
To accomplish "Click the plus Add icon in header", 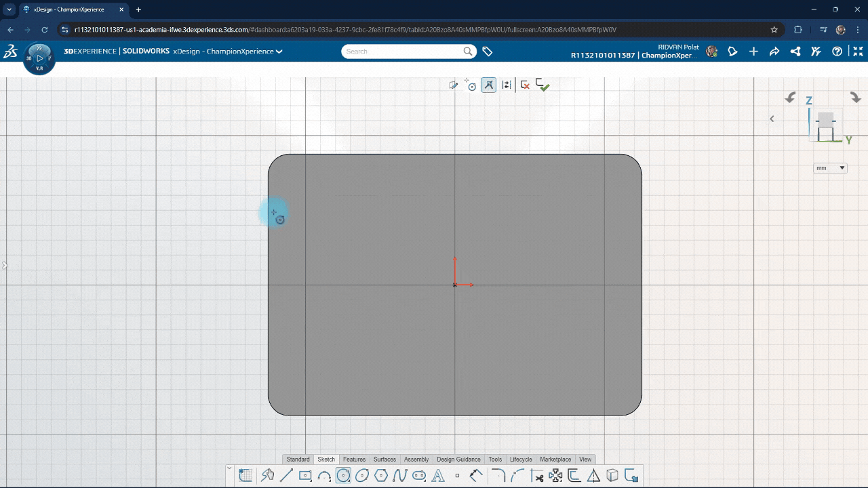I will click(753, 52).
